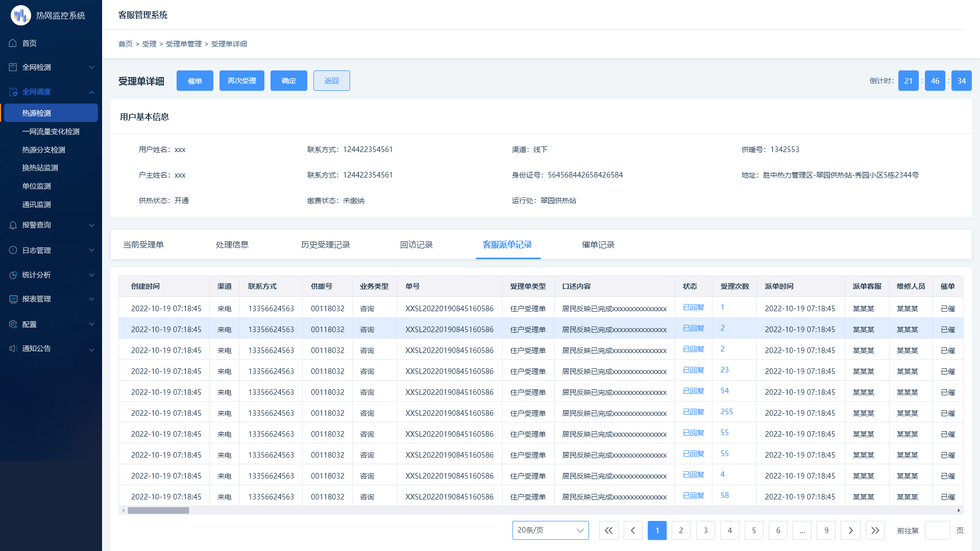
Task: Go to first page with double-left arrow
Action: [608, 531]
